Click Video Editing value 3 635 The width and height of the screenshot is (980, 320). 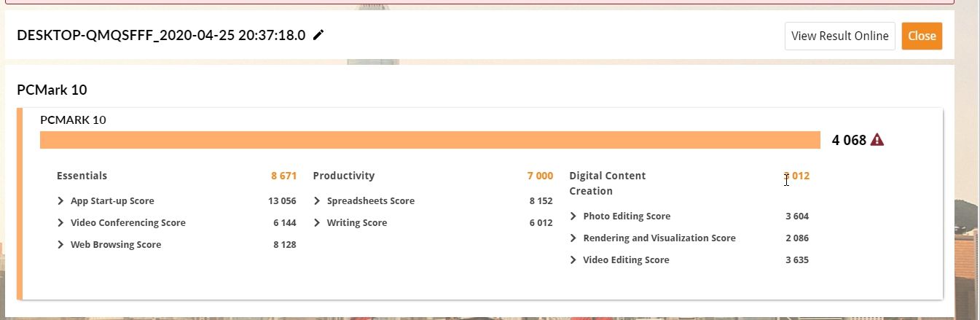[797, 260]
